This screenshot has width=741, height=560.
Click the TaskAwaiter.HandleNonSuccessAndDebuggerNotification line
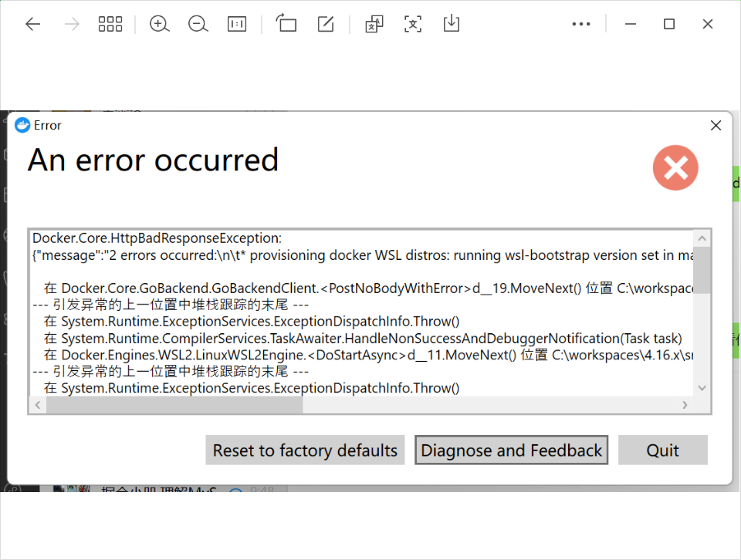[363, 338]
